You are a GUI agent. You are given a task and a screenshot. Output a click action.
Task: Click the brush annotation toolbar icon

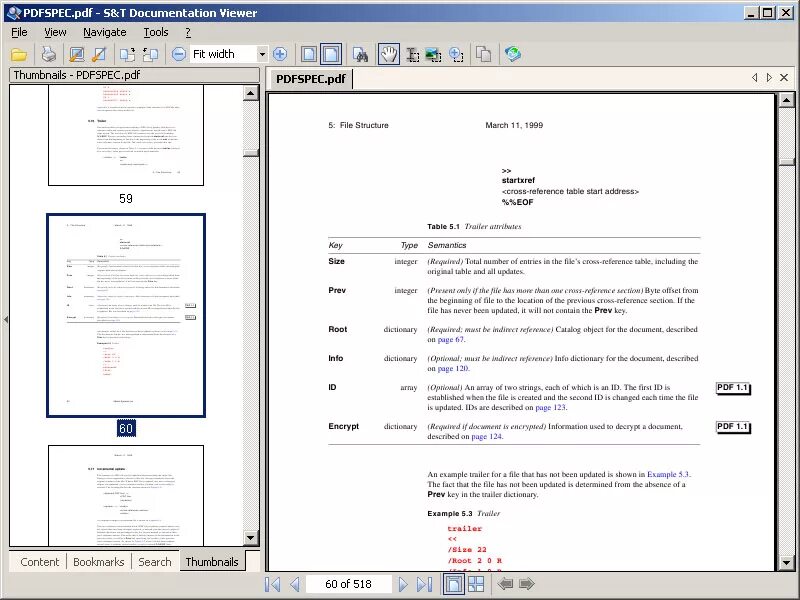(x=99, y=54)
